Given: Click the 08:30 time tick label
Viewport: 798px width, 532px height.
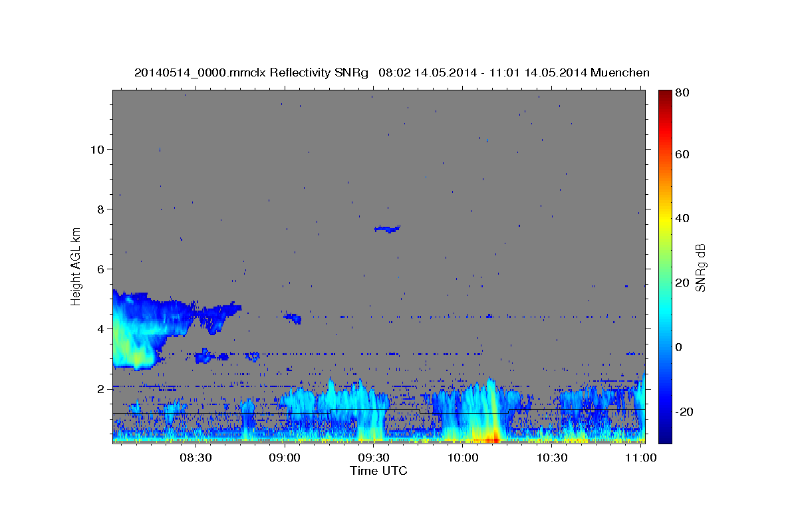Looking at the screenshot, I should point(196,458).
